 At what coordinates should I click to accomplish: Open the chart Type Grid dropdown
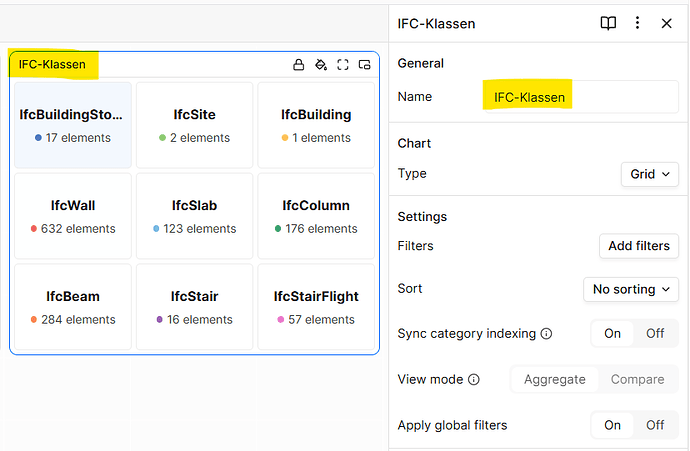point(650,174)
